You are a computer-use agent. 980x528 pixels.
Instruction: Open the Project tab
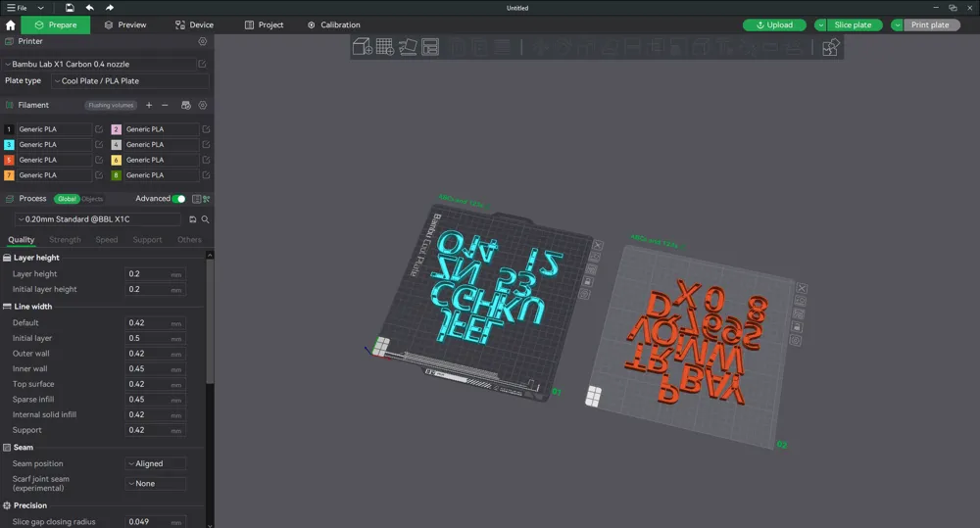(x=264, y=25)
